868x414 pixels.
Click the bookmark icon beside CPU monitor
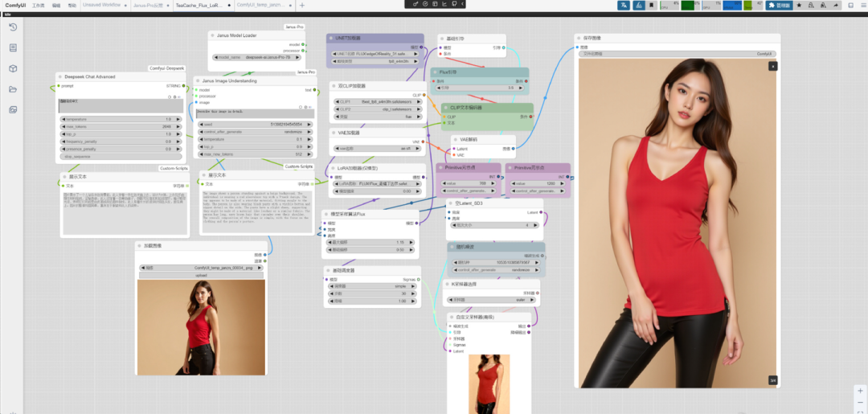point(652,5)
